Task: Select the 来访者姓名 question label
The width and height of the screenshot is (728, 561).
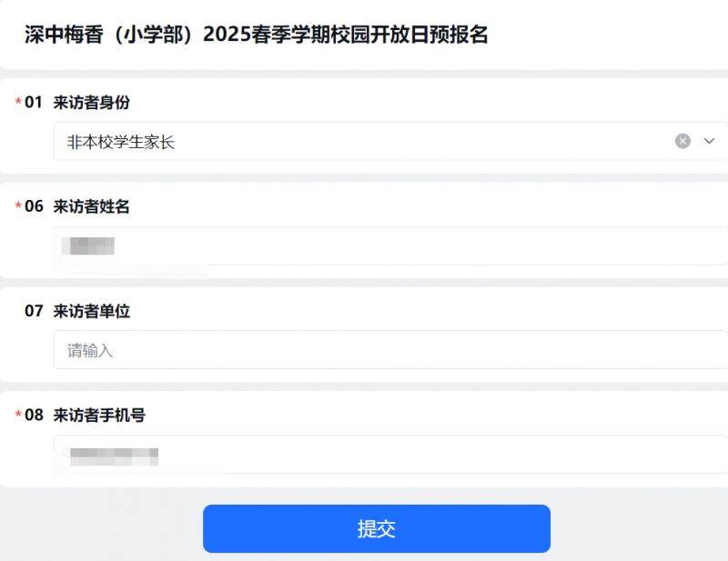Action: [92, 206]
